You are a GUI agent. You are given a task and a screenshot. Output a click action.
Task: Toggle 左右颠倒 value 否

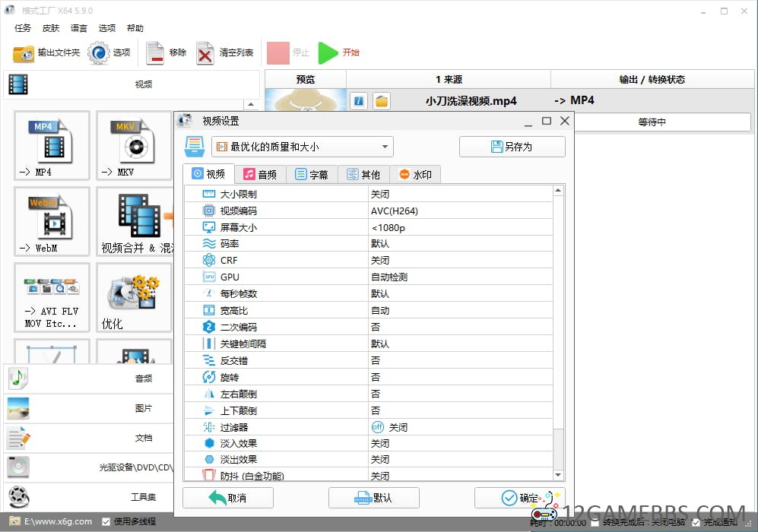(x=461, y=394)
